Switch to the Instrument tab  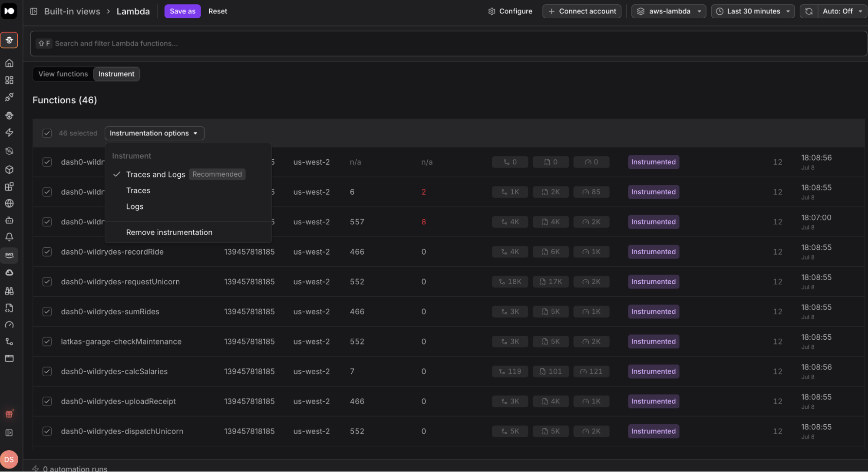click(x=116, y=74)
